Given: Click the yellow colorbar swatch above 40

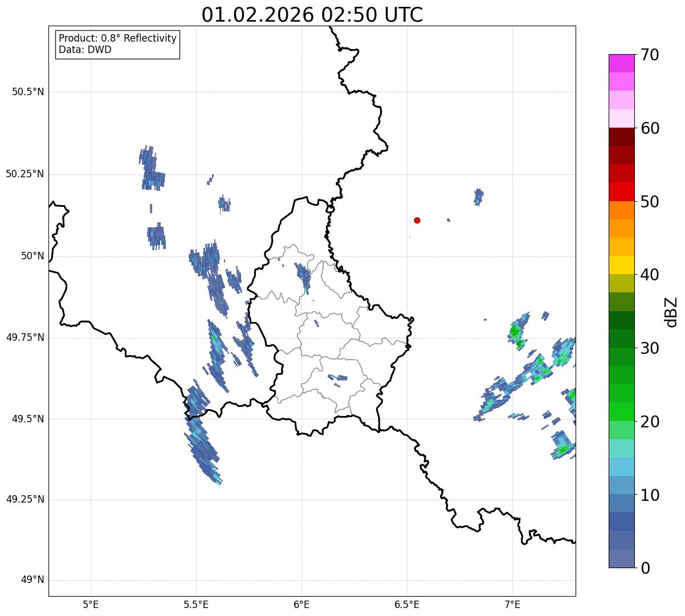Looking at the screenshot, I should [x=621, y=265].
